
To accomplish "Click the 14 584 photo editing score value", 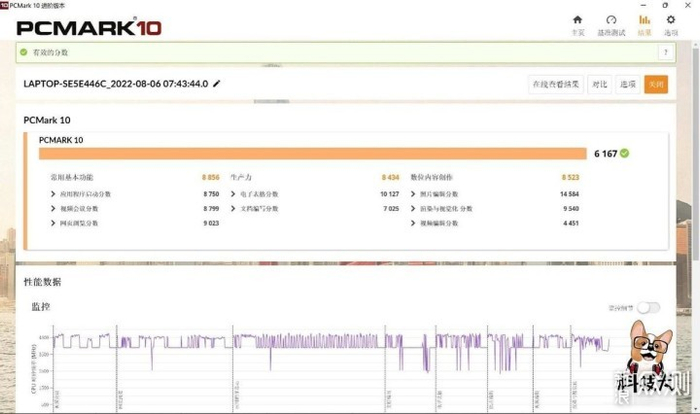I will point(569,194).
